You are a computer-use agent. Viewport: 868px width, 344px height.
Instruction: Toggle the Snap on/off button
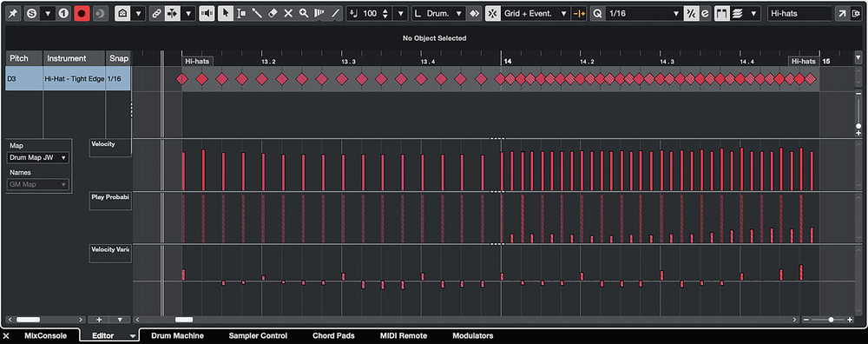click(493, 13)
